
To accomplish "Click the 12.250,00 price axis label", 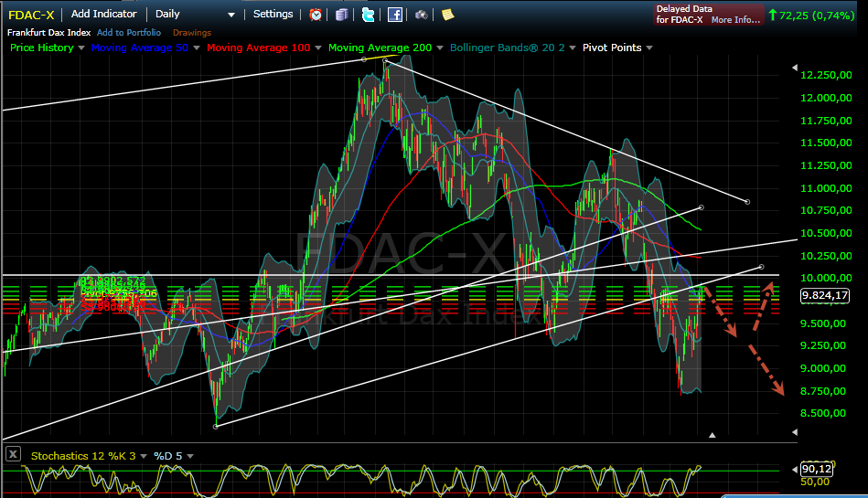I will [826, 75].
